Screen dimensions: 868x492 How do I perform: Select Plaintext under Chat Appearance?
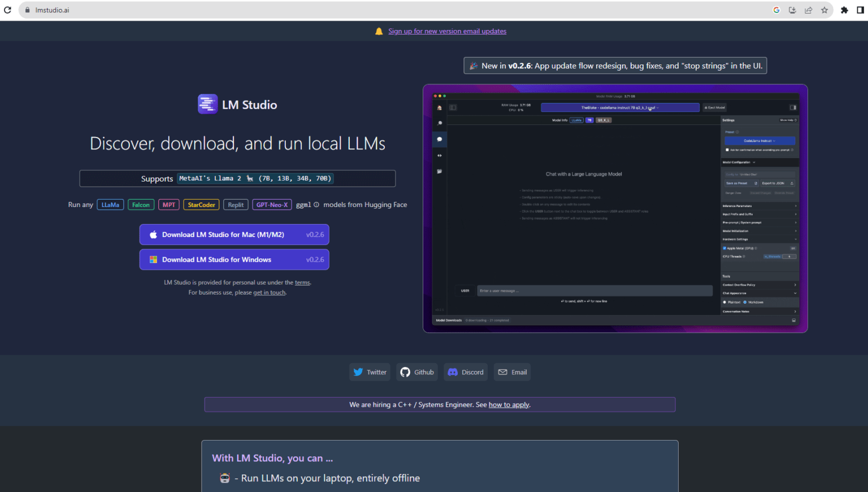[725, 303]
